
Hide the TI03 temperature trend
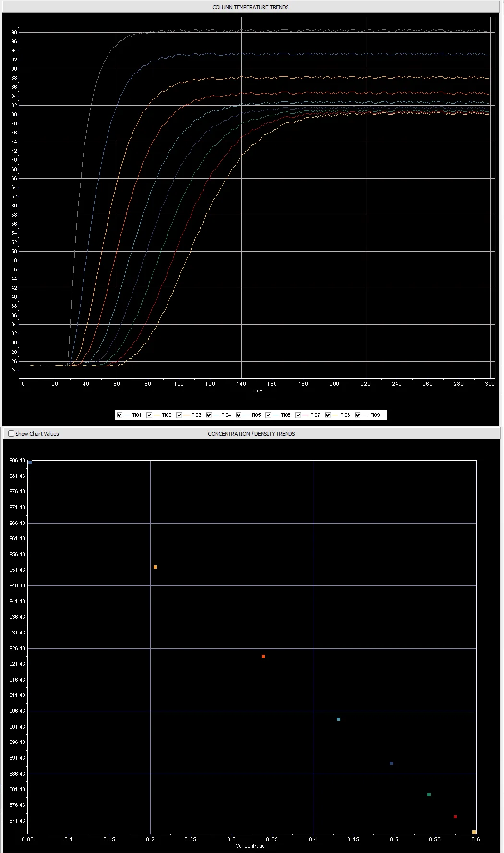[x=179, y=415]
